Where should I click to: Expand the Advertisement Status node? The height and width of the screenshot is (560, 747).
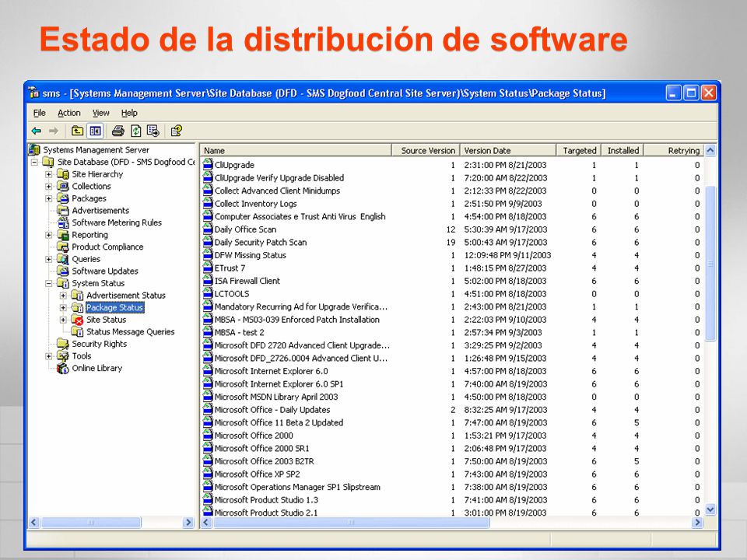(x=63, y=296)
